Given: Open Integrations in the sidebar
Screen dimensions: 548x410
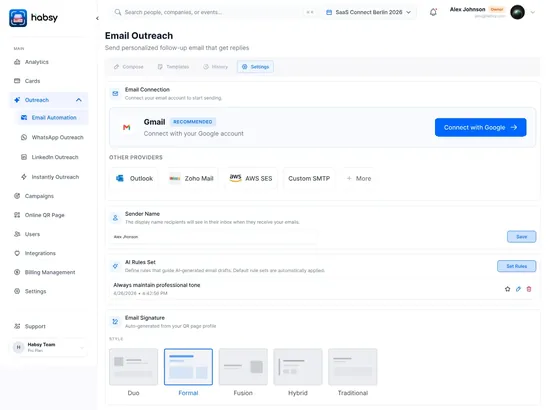Looking at the screenshot, I should click(49, 253).
